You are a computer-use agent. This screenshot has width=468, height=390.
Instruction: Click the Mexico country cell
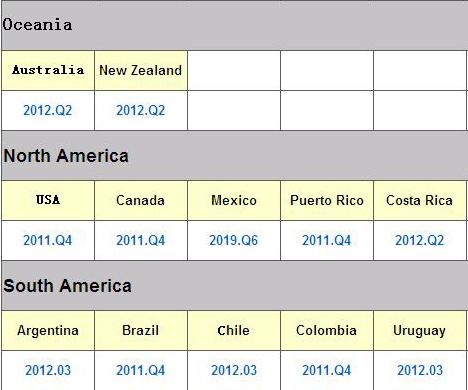click(x=234, y=200)
